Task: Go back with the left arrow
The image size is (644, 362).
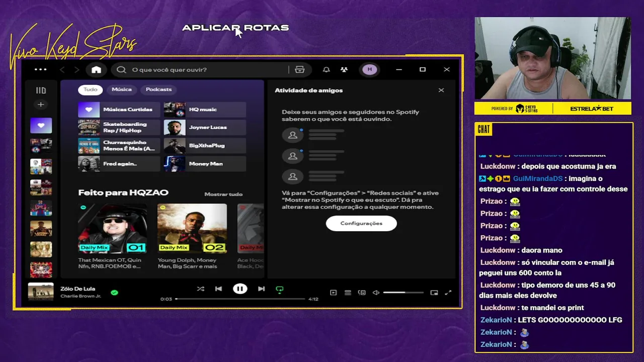Action: pos(62,69)
